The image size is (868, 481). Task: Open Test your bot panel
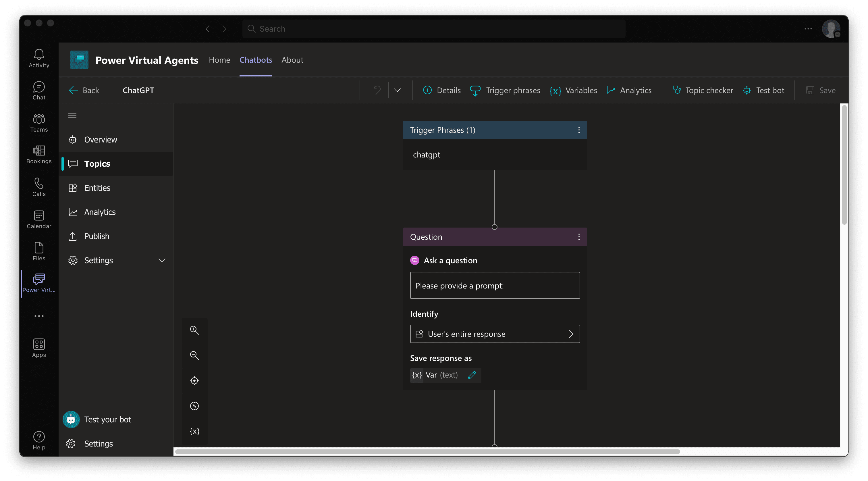click(97, 419)
